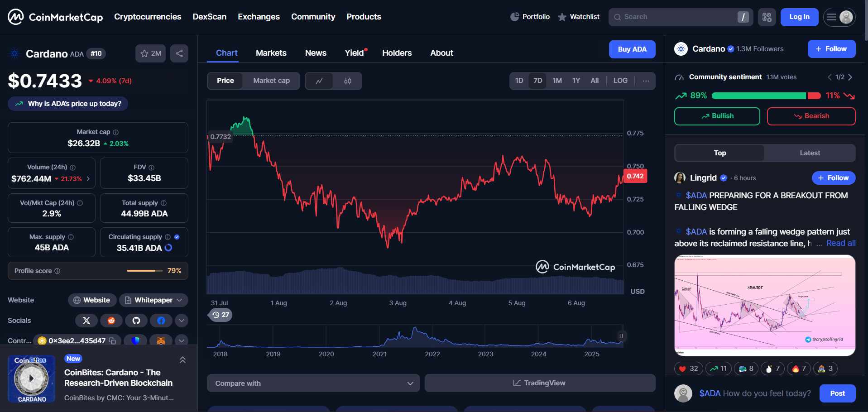Viewport: 868px width, 412px height.
Task: Open the Watchlist star link
Action: point(579,17)
